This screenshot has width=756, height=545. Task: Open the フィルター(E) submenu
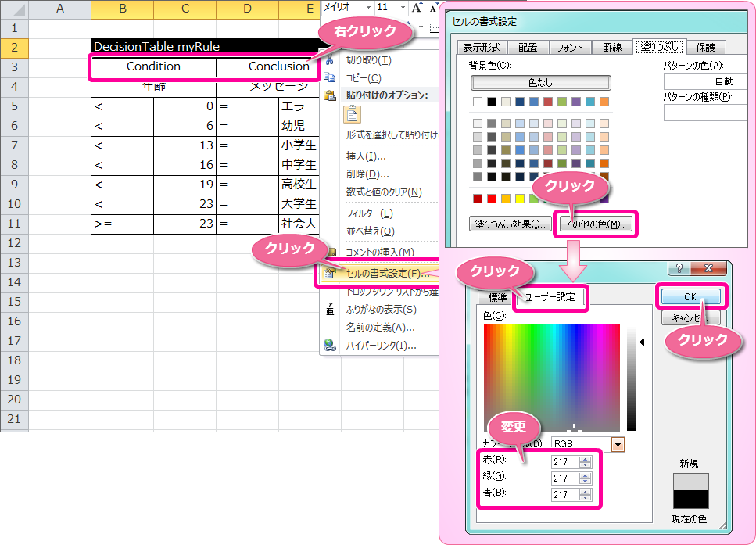(x=369, y=213)
